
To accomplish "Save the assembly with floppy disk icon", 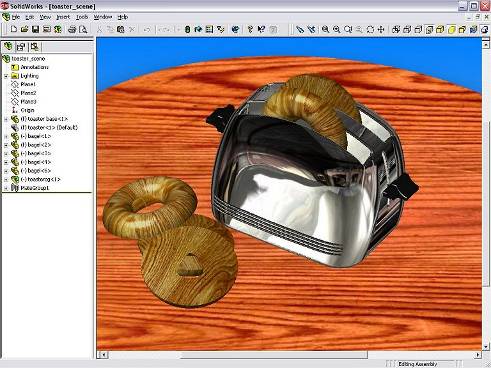I will 36,29.
